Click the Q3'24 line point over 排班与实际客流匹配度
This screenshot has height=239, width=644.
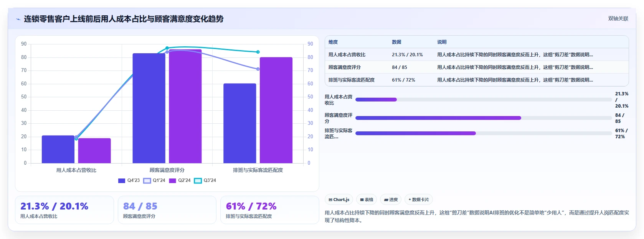click(x=258, y=52)
